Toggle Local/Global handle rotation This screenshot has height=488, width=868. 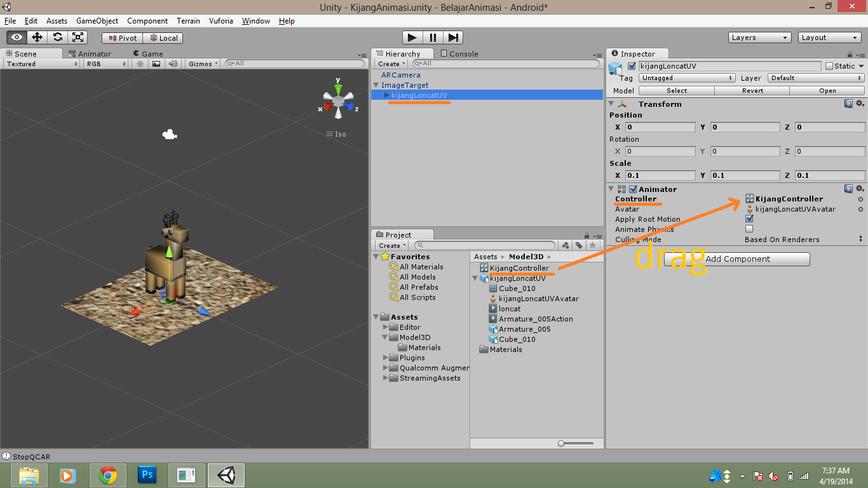[164, 37]
